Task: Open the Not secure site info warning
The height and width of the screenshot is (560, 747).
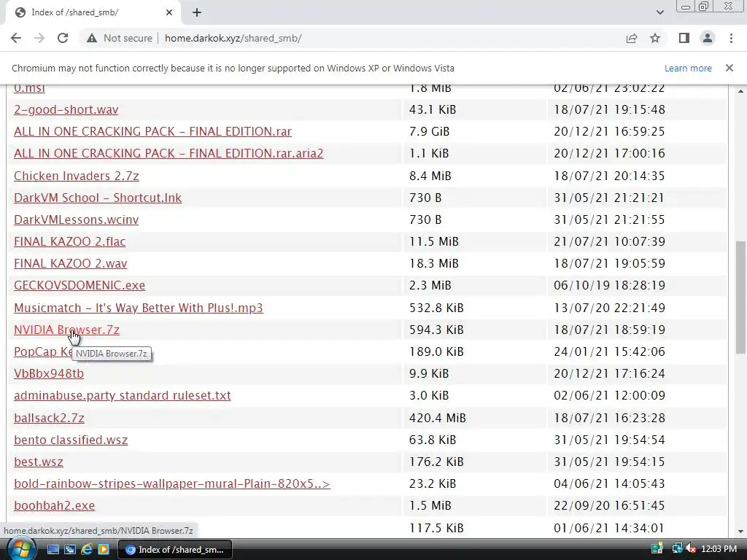Action: pos(119,38)
